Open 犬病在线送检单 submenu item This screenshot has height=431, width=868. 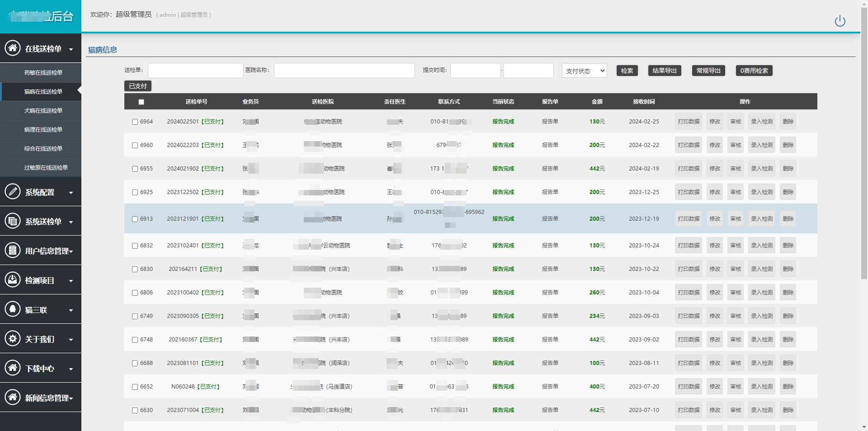tap(41, 110)
